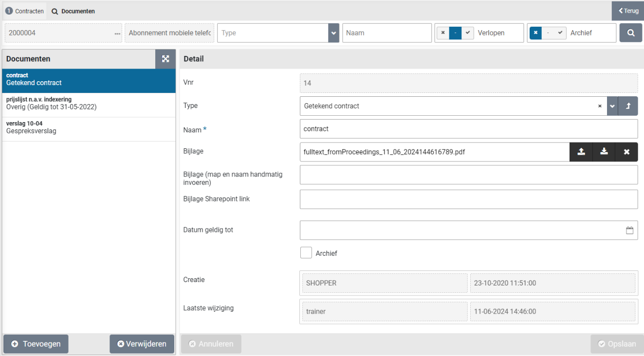The height and width of the screenshot is (356, 644).
Task: Open calendar for Datum geldig tot
Action: tap(629, 231)
